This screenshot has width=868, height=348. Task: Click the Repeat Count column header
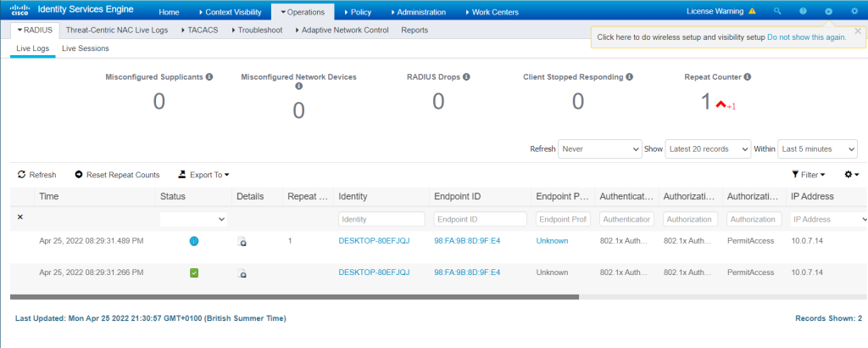pos(308,196)
